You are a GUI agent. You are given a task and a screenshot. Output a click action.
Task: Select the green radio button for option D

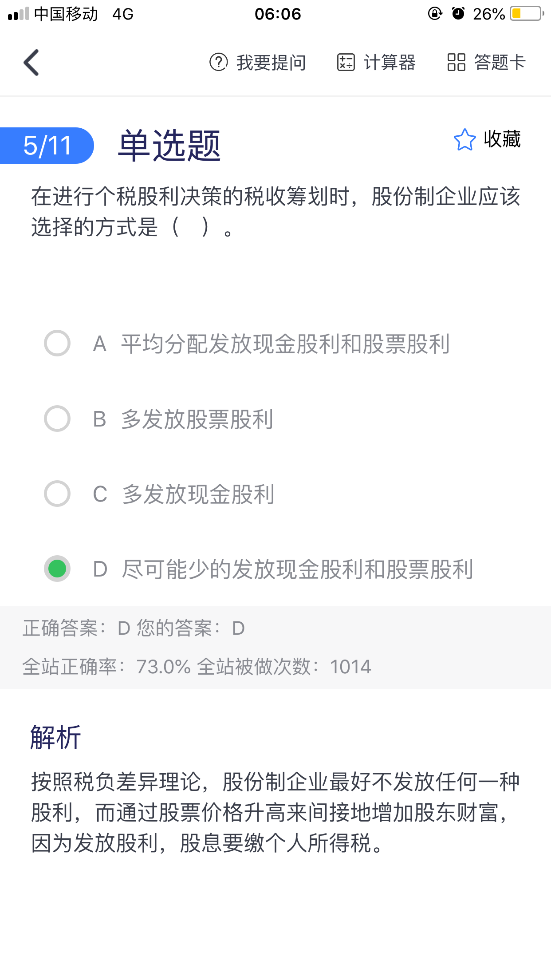(x=57, y=569)
